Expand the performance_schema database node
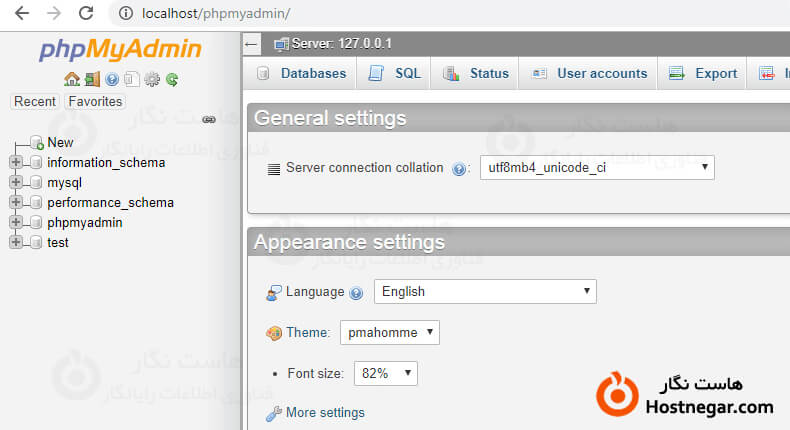Viewport: 790px width, 430px height. (x=16, y=202)
